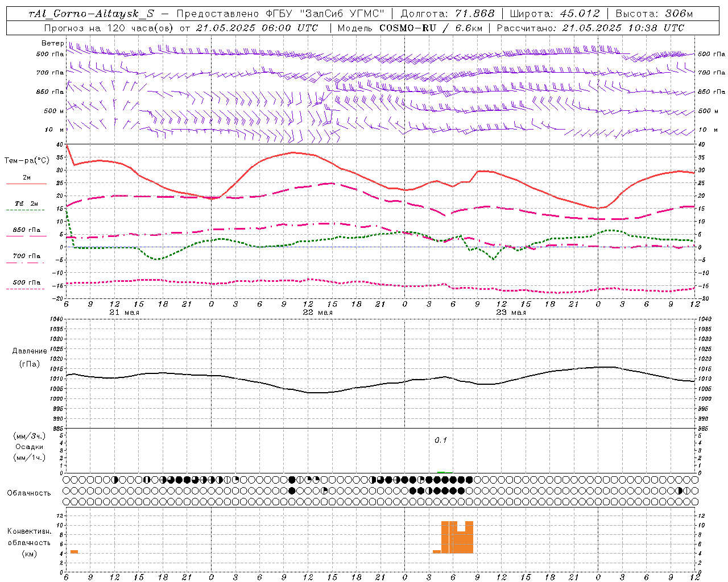
Task: Click the station title rAl_Gorno-Altaysk_S
Action: point(90,14)
